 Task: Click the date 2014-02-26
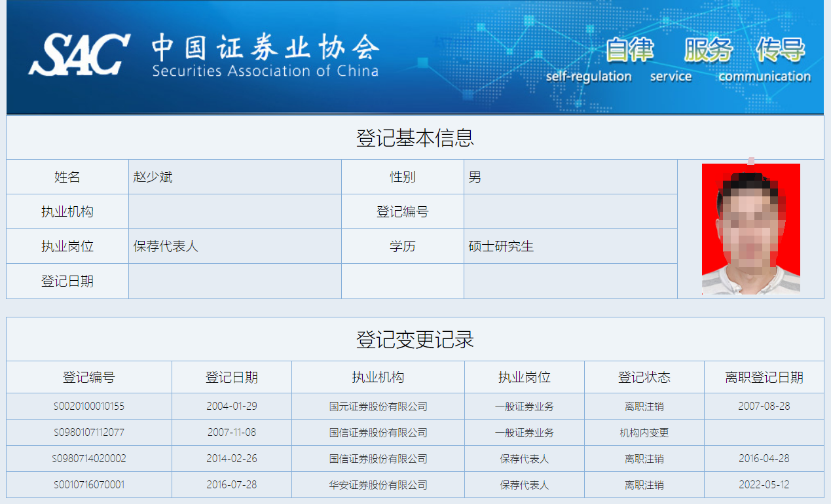232,458
